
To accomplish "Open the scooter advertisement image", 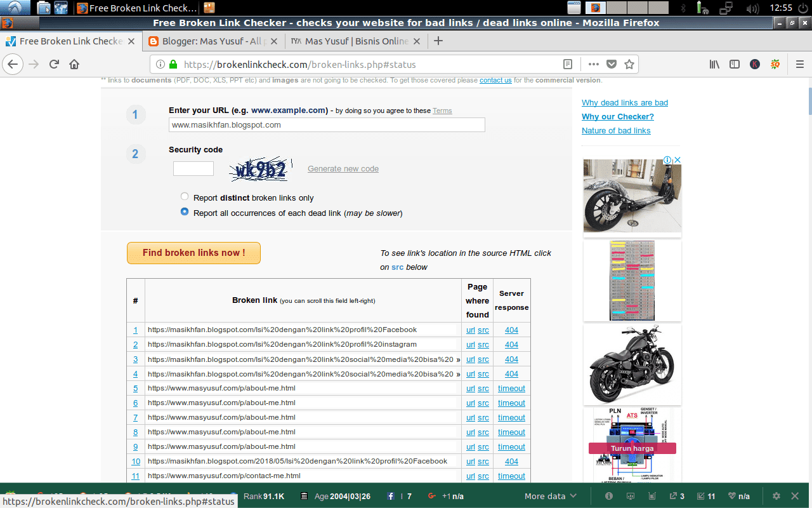I will 632,196.
